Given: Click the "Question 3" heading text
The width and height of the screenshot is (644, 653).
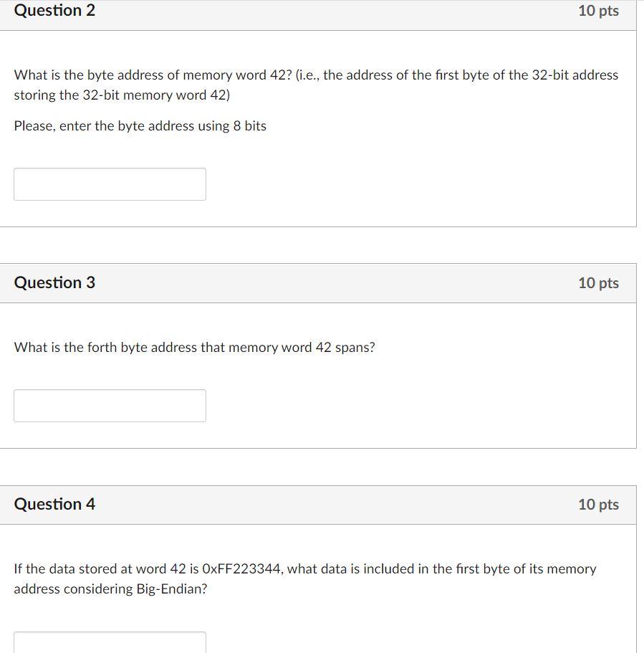Looking at the screenshot, I should pos(54,282).
